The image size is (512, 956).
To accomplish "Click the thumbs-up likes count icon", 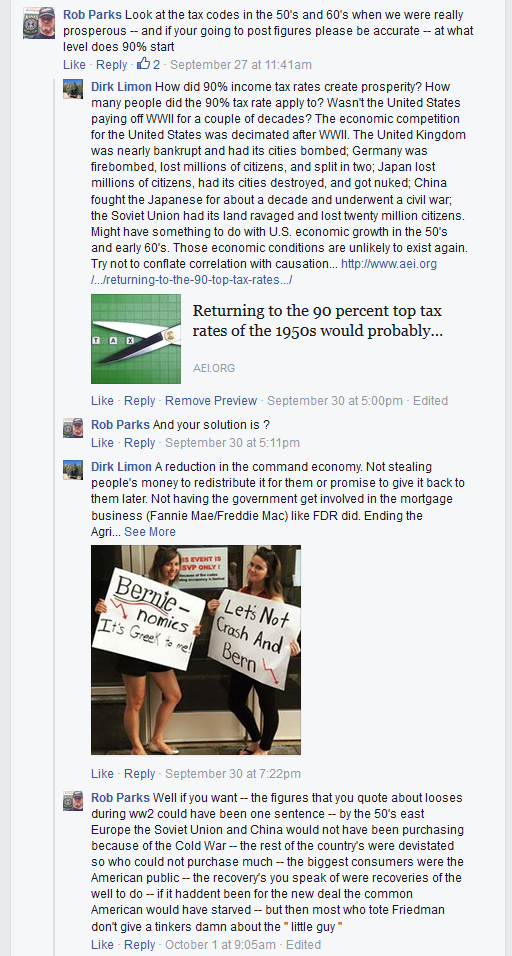I will click(144, 63).
